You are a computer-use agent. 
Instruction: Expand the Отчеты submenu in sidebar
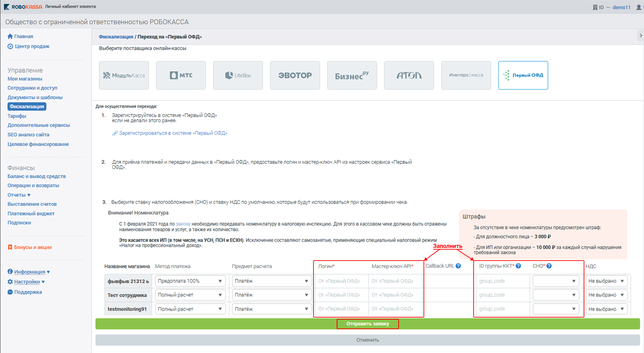[19, 195]
